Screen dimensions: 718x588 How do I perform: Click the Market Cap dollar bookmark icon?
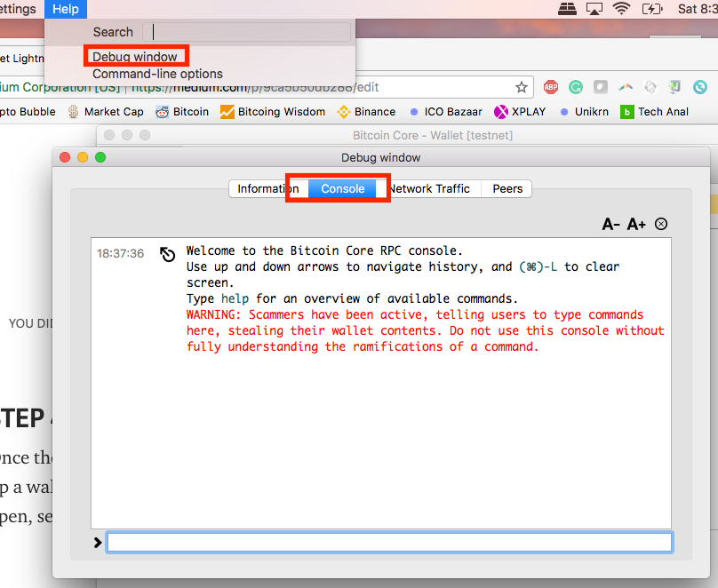click(73, 112)
